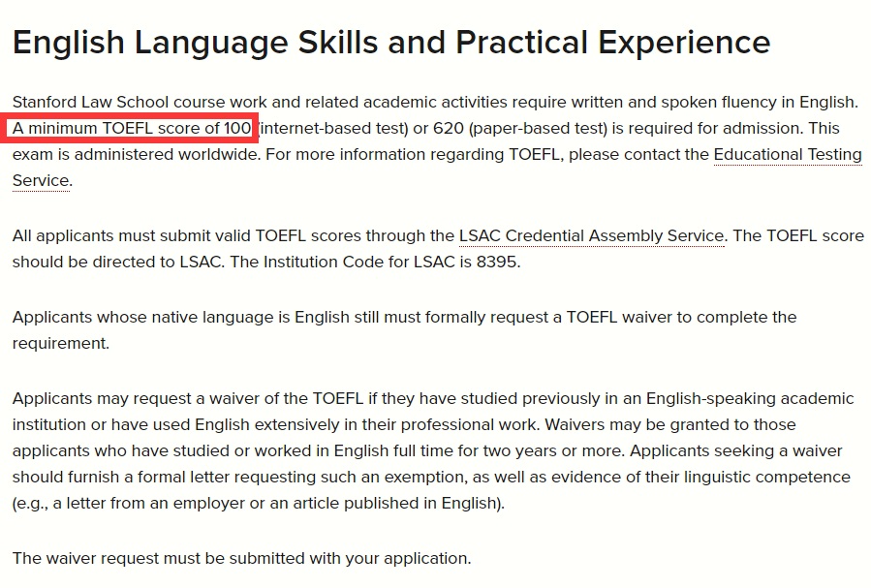Click the words "Stanford Law School" in first paragraph
Screen dimensions: 871x588
90,102
